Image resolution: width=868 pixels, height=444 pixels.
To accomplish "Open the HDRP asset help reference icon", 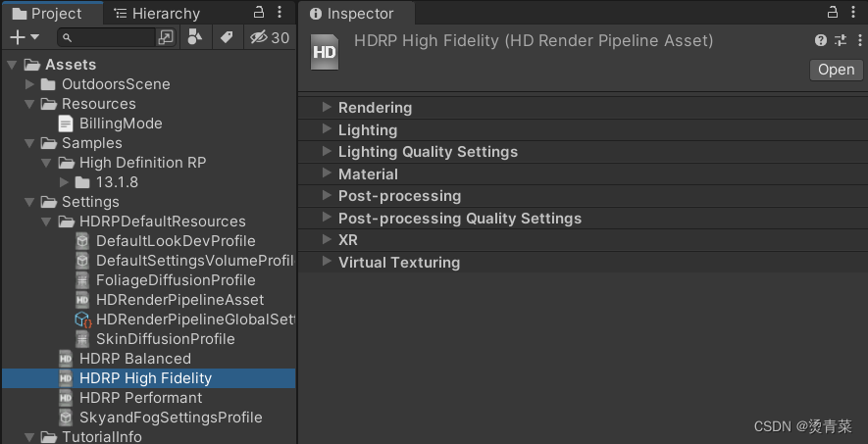I will point(821,40).
